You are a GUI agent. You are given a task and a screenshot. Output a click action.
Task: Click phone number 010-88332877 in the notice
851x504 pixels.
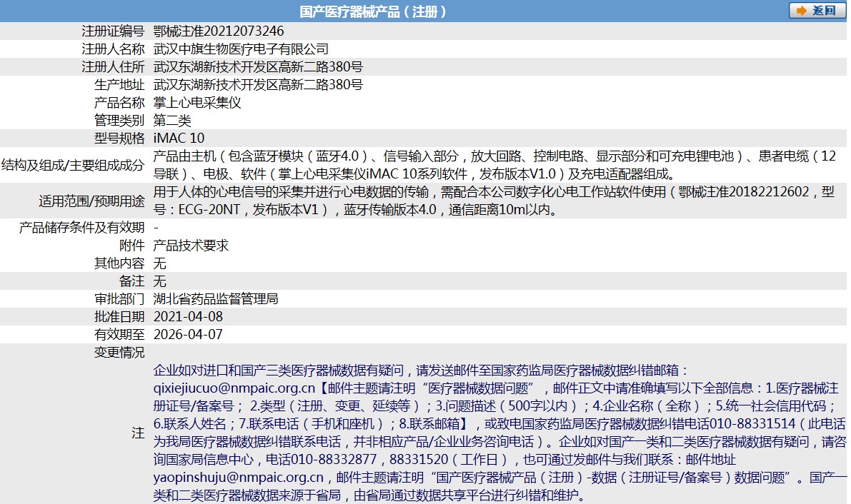[334, 460]
